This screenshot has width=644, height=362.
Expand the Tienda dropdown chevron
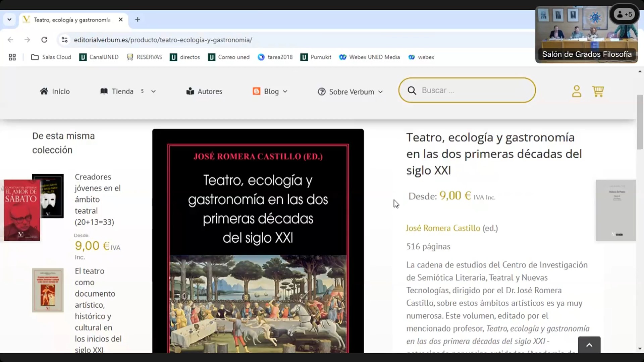153,91
